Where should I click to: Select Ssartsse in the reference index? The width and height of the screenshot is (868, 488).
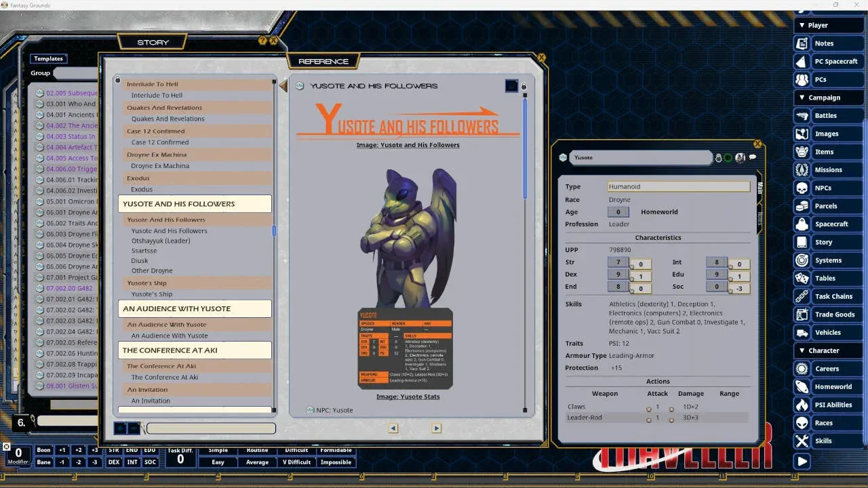point(144,251)
